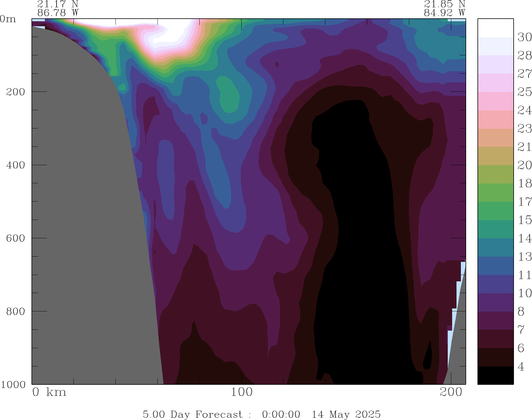
Task: Select the pink colorbar swatch between 24 and 25
Action: (496, 101)
